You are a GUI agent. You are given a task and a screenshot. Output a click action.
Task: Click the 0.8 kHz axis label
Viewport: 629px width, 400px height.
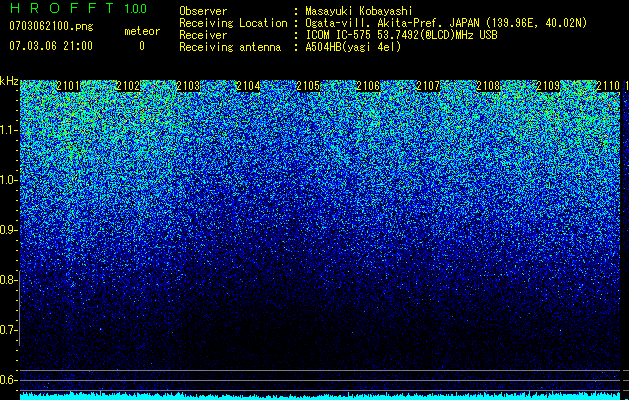(x=8, y=280)
